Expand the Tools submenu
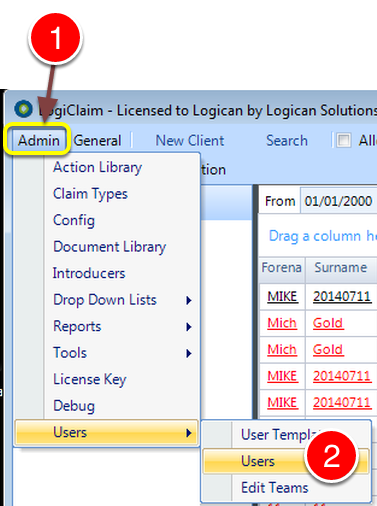The width and height of the screenshot is (377, 506). (x=107, y=353)
